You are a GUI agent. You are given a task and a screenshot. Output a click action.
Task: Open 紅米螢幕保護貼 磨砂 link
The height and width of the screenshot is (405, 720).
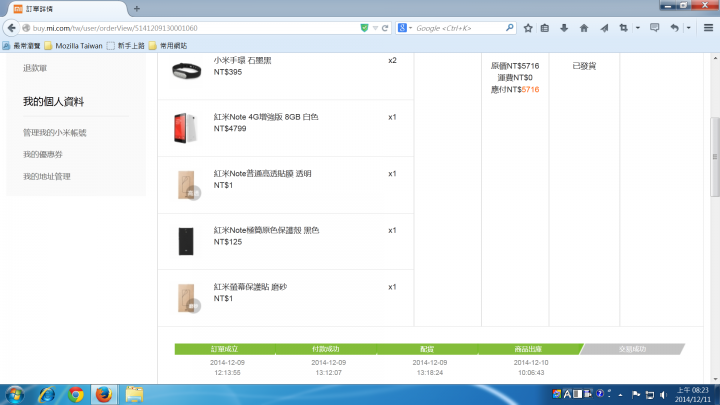click(x=250, y=287)
